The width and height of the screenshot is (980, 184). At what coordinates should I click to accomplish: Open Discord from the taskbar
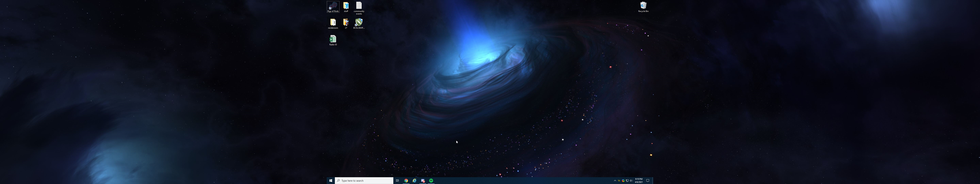coord(423,181)
